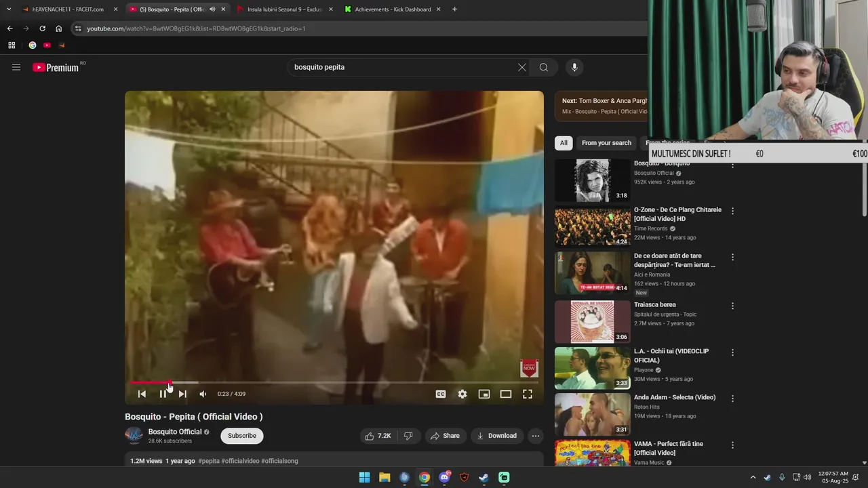This screenshot has width=868, height=488.
Task: Open Bosquito Official channel avatar
Action: (134, 436)
